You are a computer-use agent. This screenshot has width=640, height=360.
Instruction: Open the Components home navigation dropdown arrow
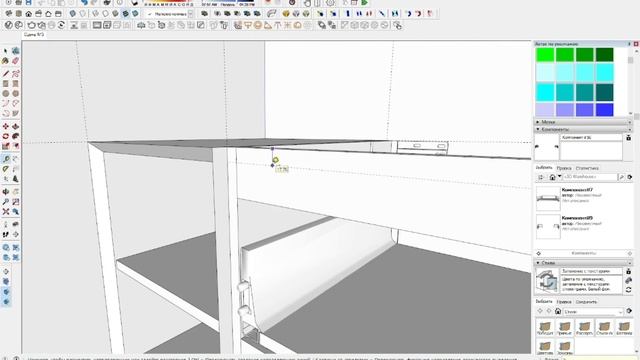coord(560,177)
